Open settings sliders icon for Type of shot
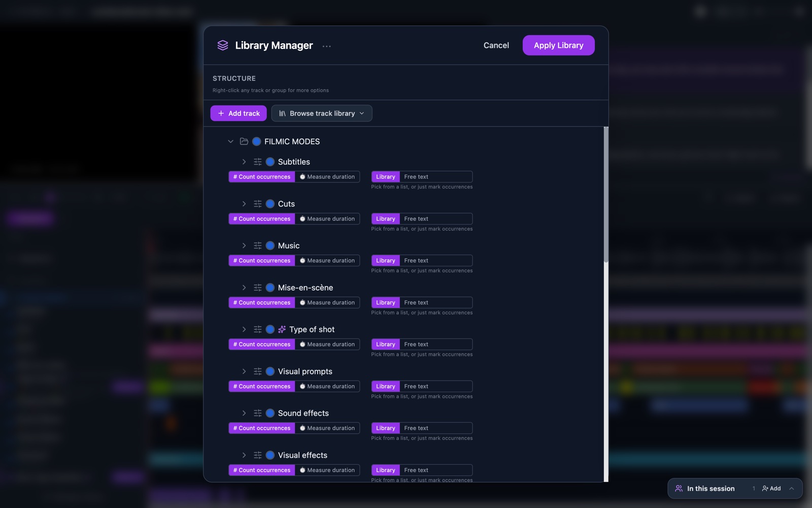Image resolution: width=812 pixels, height=508 pixels. (x=258, y=329)
